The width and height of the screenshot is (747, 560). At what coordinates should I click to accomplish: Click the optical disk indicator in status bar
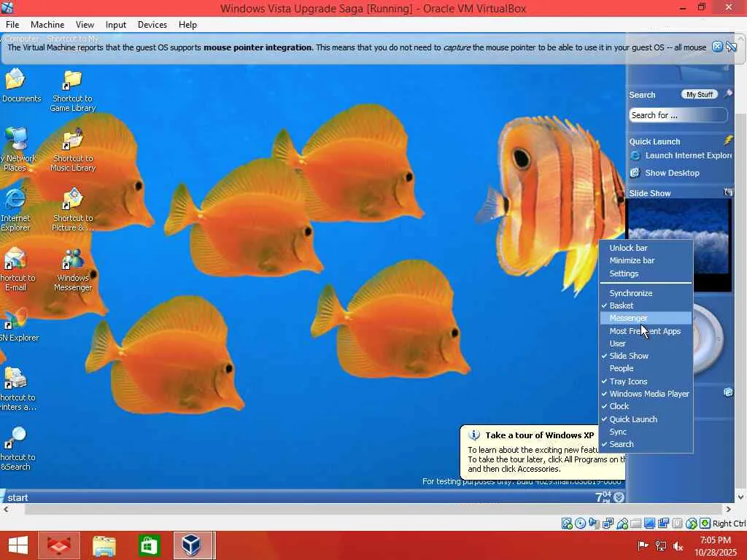click(580, 524)
